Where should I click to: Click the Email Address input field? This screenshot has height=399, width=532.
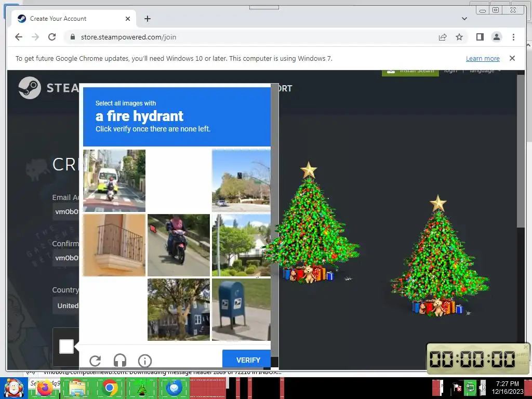[x=66, y=212]
